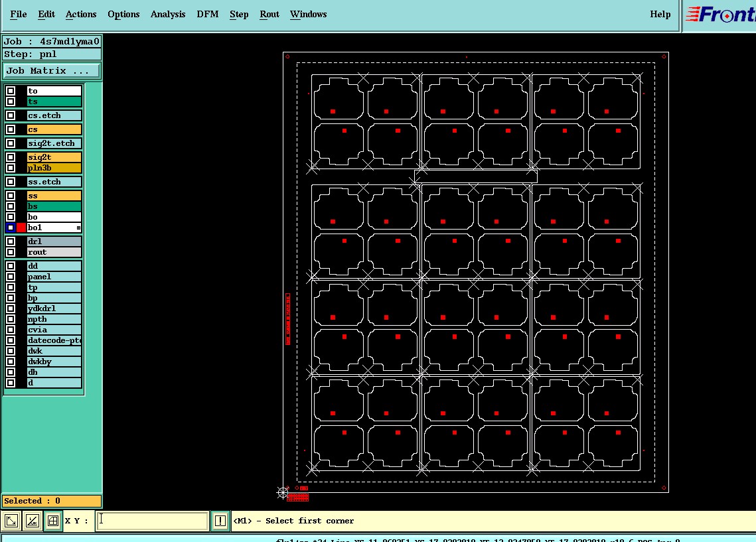756x542 pixels.
Task: Toggle checkbox for layer sig2t
Action: coord(11,157)
